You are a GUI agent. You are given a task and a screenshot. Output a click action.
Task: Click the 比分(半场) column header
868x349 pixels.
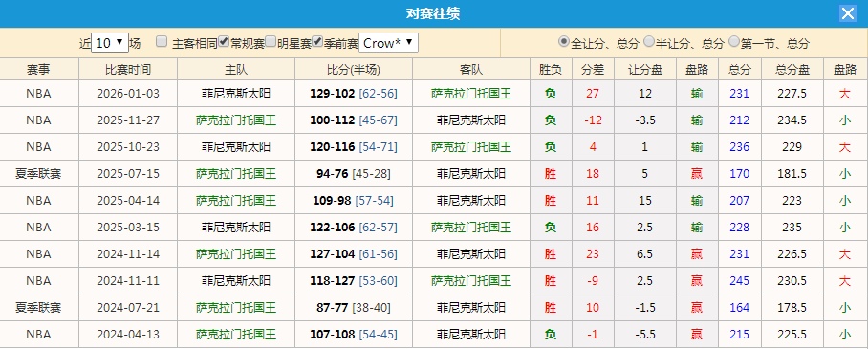[353, 70]
